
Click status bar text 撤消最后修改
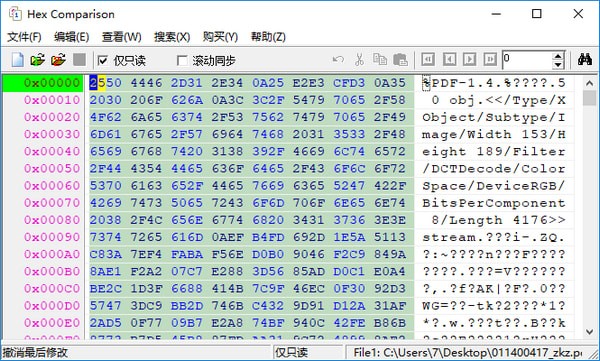35,352
